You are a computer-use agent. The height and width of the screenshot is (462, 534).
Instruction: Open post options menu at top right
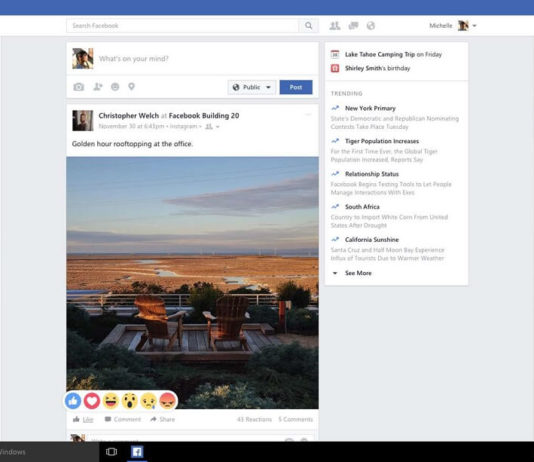tap(308, 114)
